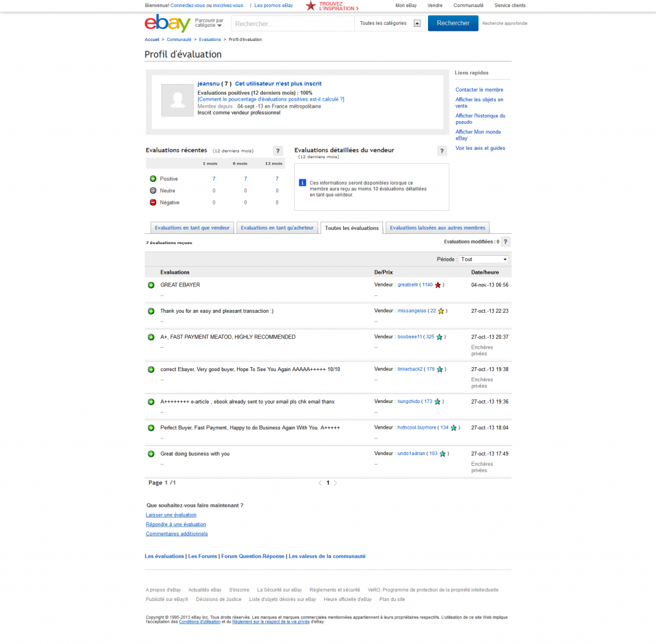Viewport: 656px width, 644px height.
Task: Click positive icon on GREAT EBAYER row
Action: click(x=151, y=285)
